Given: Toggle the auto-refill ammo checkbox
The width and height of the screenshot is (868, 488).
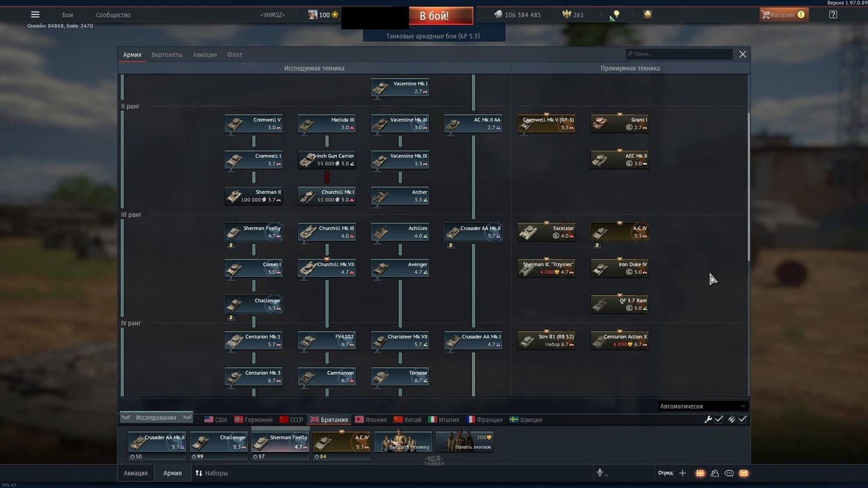Looking at the screenshot, I should [x=743, y=419].
